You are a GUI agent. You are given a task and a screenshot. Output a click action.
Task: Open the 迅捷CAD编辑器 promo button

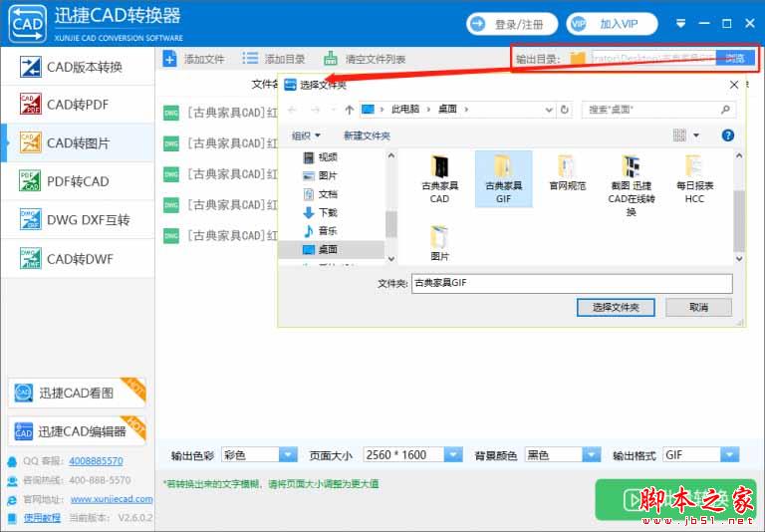coord(77,431)
